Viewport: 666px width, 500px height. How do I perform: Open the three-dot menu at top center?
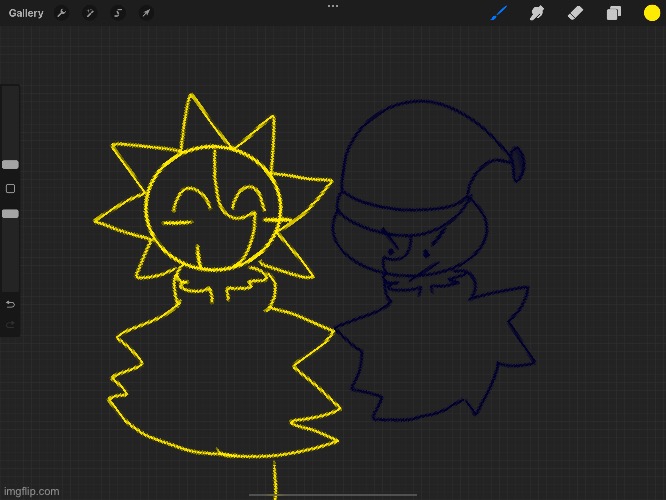pos(333,6)
